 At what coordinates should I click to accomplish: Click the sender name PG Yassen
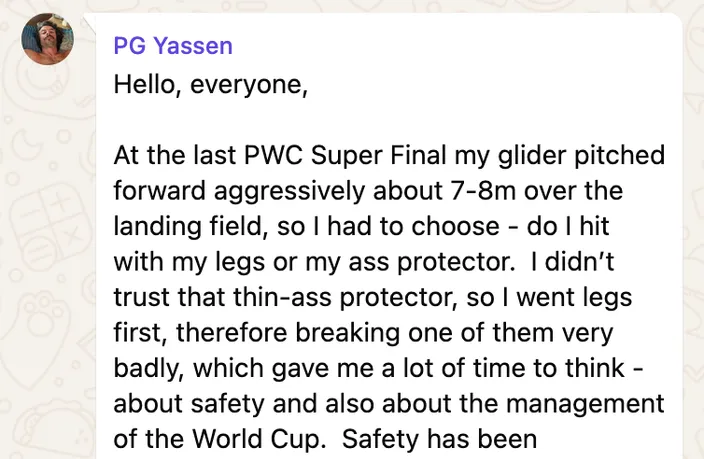click(x=173, y=46)
